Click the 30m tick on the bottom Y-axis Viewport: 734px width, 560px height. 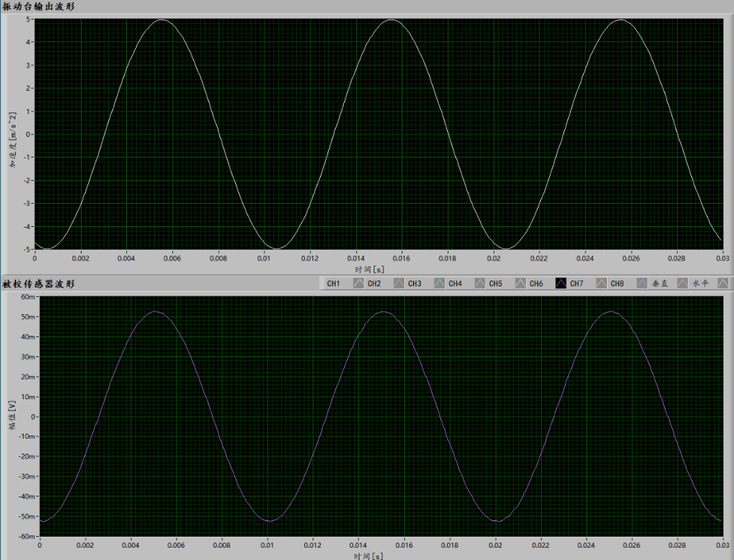pos(28,357)
